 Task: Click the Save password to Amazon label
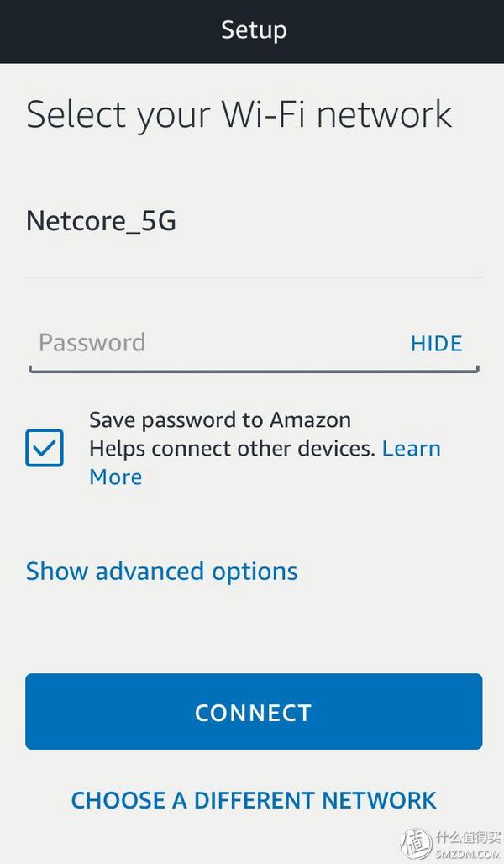[220, 420]
